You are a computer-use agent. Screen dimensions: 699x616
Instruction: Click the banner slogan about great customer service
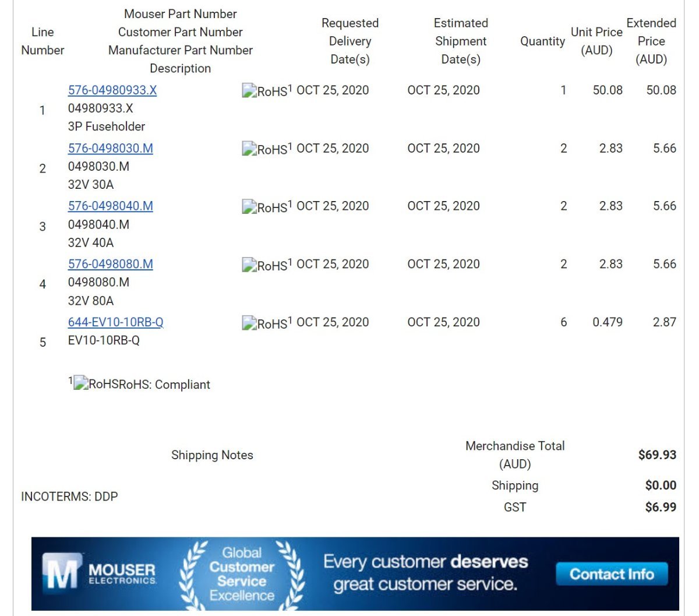(x=425, y=573)
